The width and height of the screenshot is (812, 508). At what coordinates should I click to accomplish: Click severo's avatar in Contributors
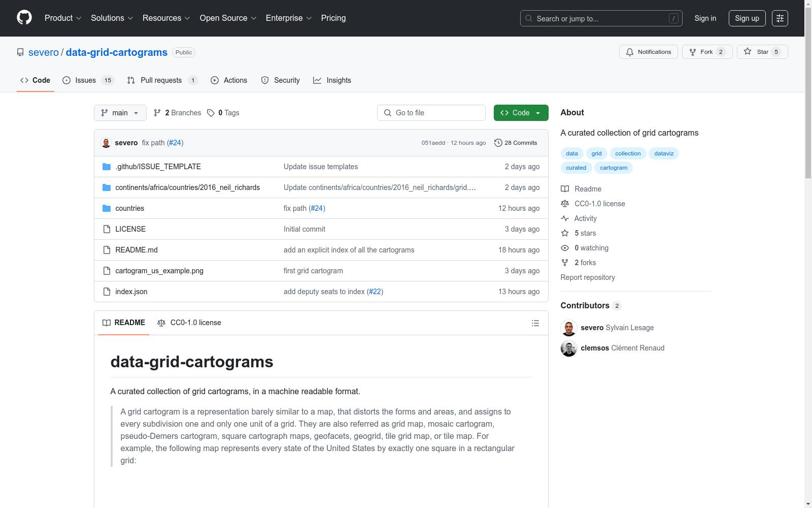569,328
